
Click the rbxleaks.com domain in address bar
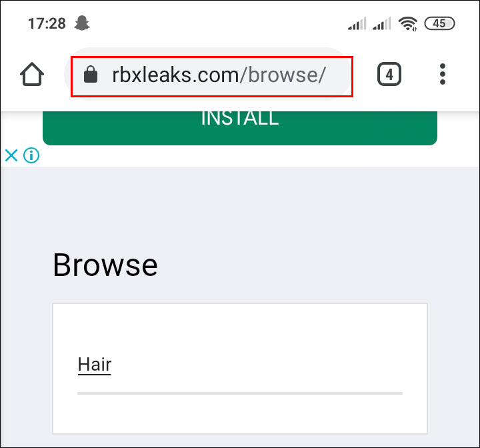point(175,75)
